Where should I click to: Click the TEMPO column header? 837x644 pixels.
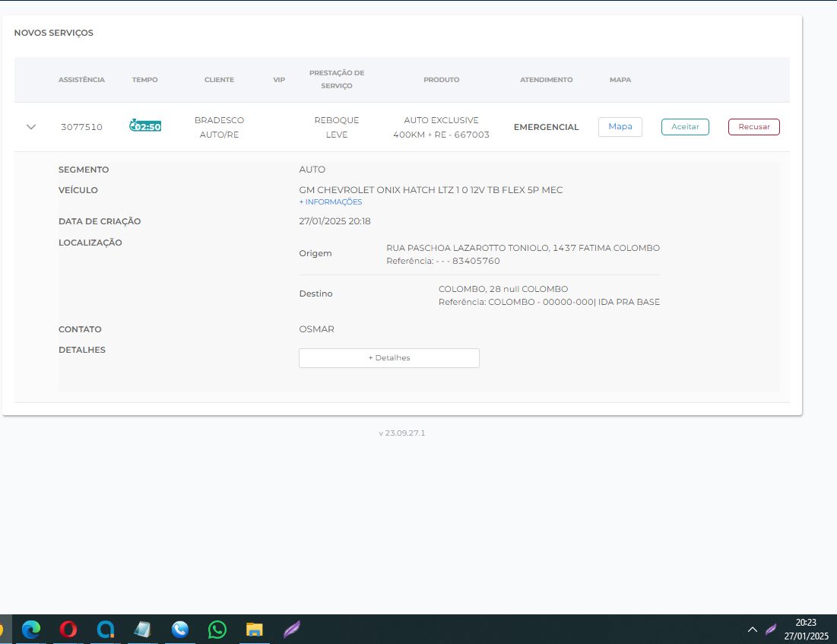[x=144, y=80]
